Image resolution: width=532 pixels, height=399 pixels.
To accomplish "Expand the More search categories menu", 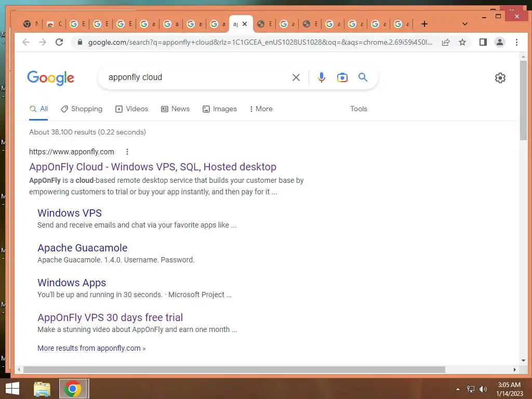I will (x=261, y=109).
